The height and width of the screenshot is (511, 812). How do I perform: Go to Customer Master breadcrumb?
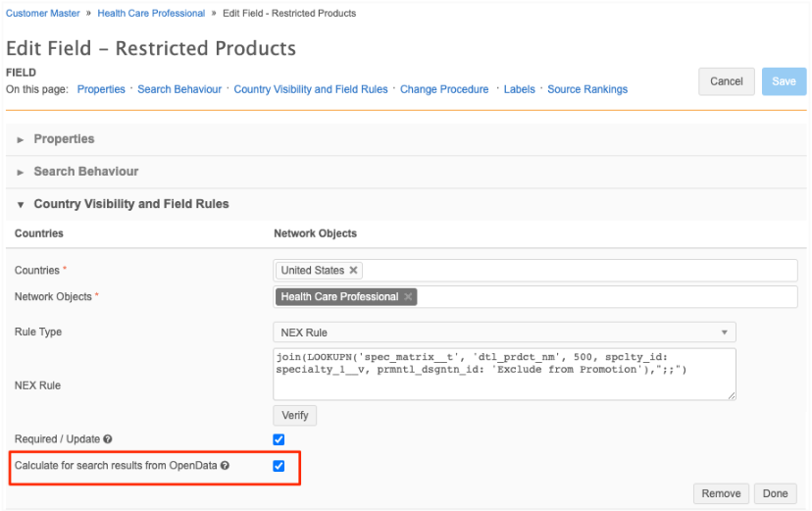43,14
